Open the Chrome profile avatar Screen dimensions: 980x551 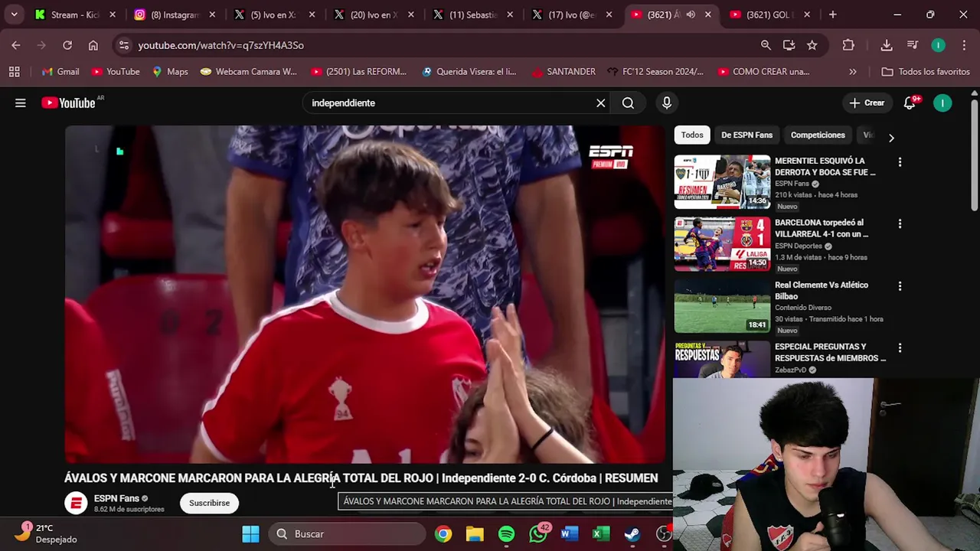(x=939, y=45)
